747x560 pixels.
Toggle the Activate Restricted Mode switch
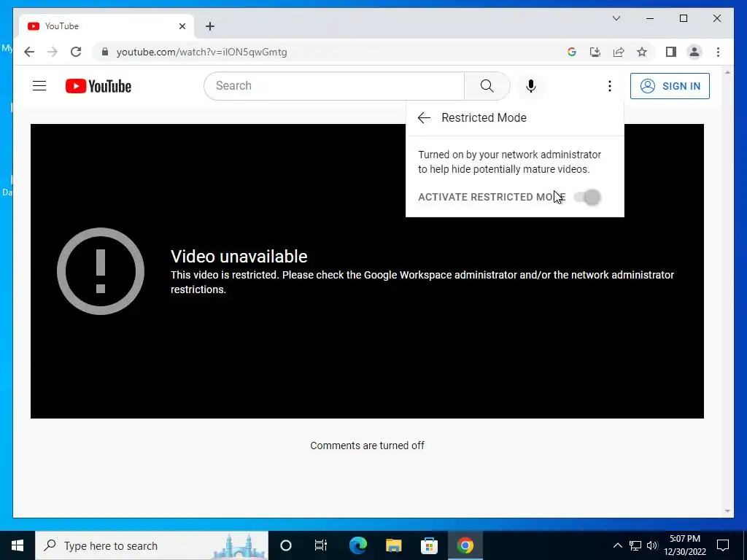pos(587,197)
